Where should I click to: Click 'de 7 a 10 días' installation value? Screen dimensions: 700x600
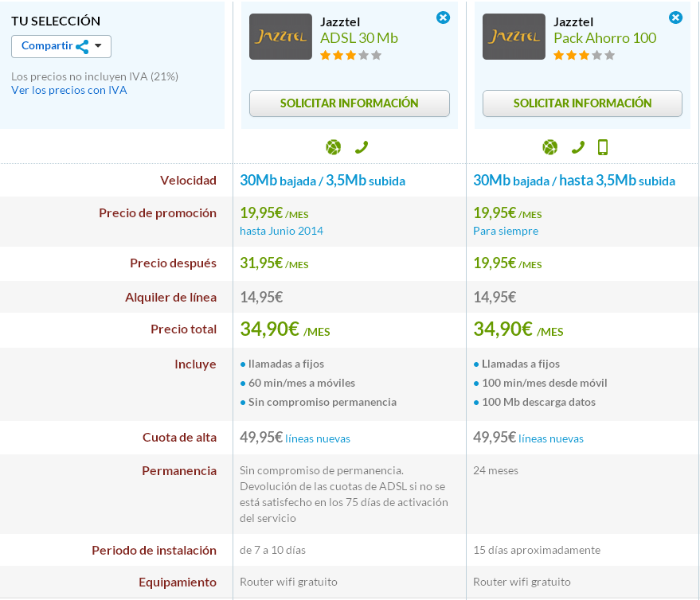(273, 550)
